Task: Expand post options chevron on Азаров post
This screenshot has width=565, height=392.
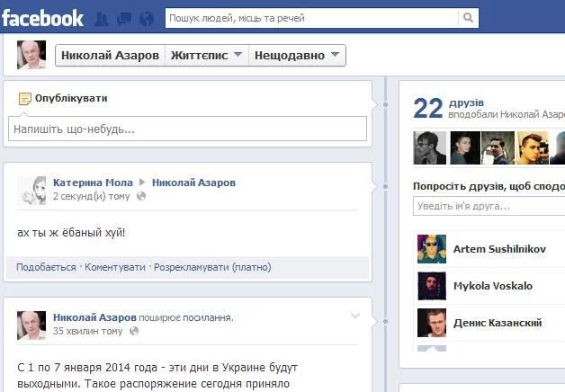Action: click(x=355, y=316)
